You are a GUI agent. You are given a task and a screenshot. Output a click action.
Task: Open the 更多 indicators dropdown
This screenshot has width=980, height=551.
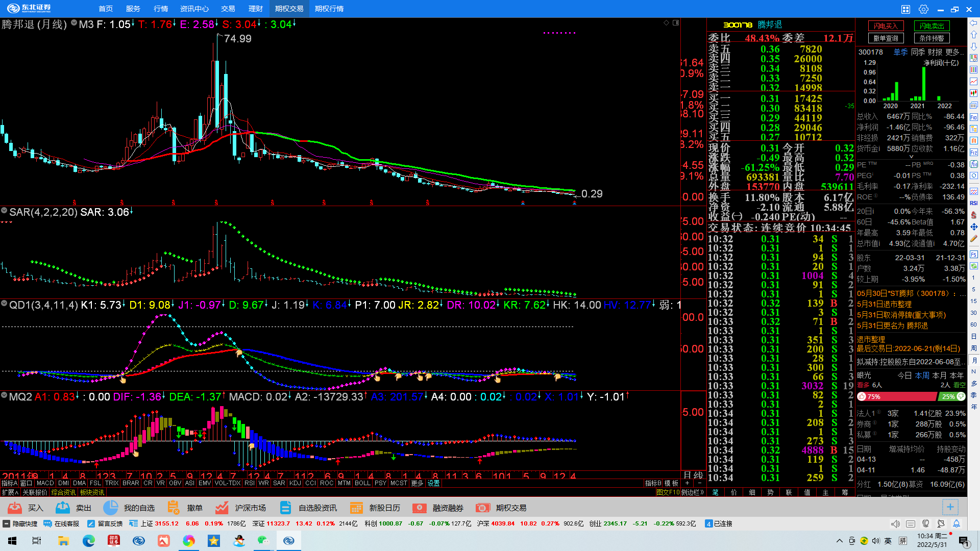point(417,483)
